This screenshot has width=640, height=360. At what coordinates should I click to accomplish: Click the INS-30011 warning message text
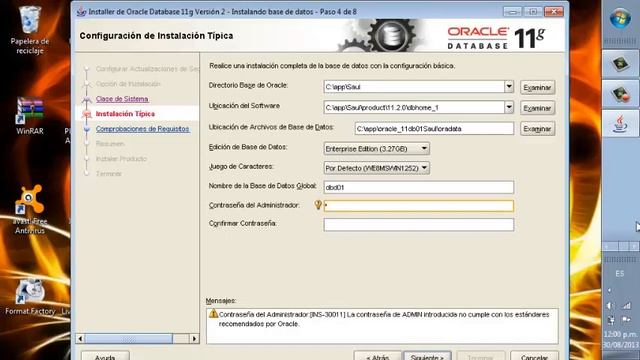click(384, 319)
